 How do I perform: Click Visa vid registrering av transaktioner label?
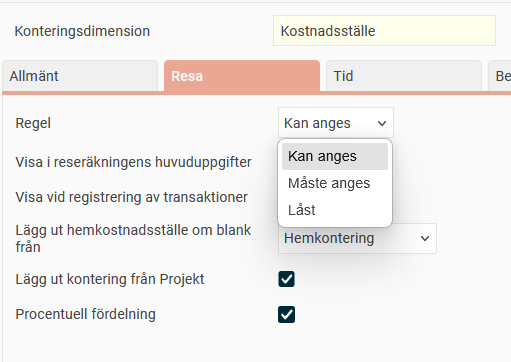131,197
